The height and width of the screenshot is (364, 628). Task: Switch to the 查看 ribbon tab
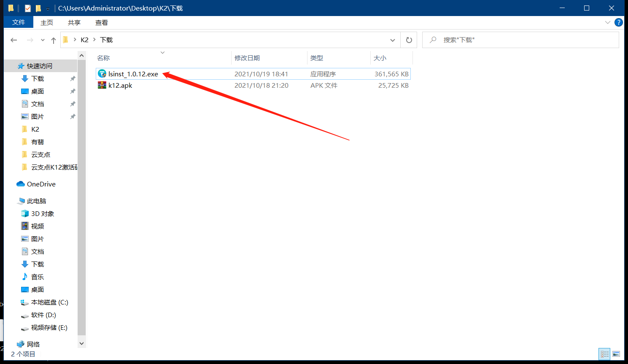tap(101, 23)
